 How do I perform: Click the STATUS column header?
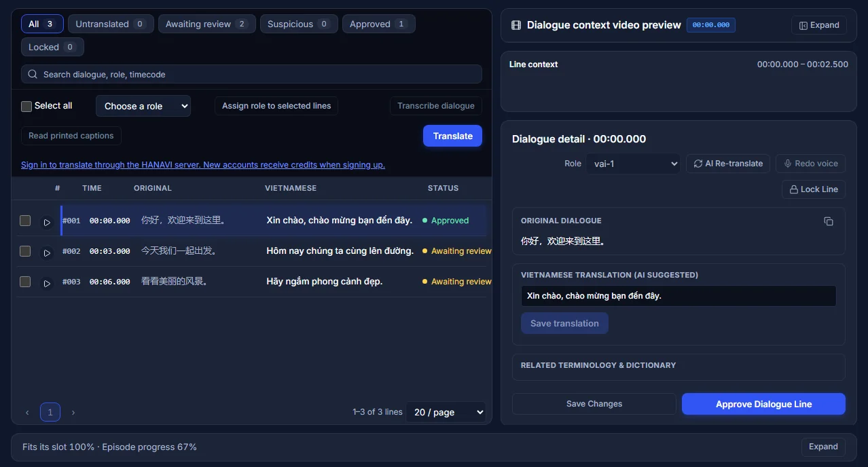443,188
